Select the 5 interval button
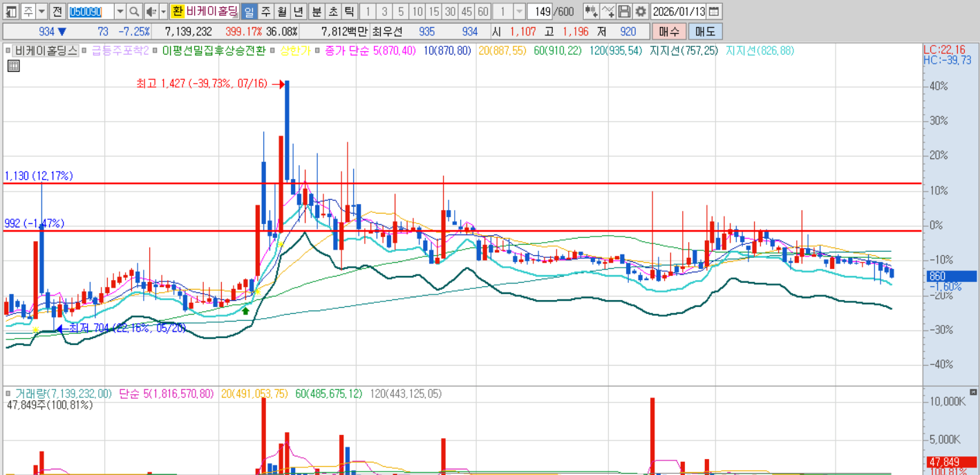980x475 pixels. [401, 11]
